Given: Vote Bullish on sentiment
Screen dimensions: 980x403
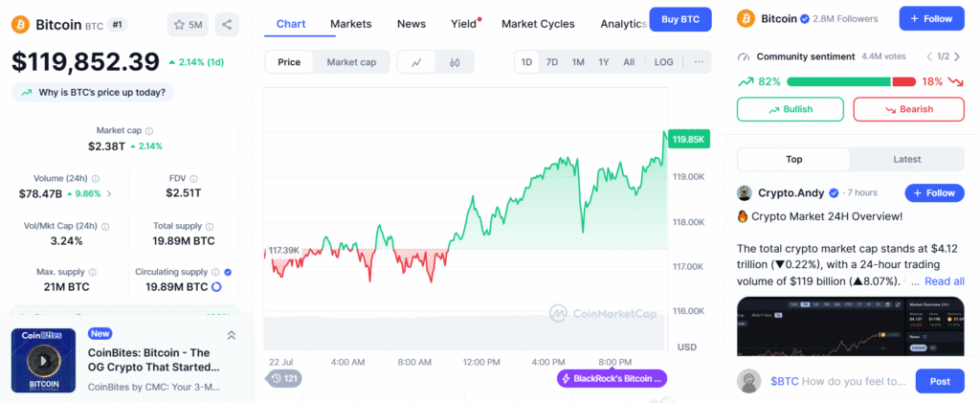Looking at the screenshot, I should tap(791, 109).
